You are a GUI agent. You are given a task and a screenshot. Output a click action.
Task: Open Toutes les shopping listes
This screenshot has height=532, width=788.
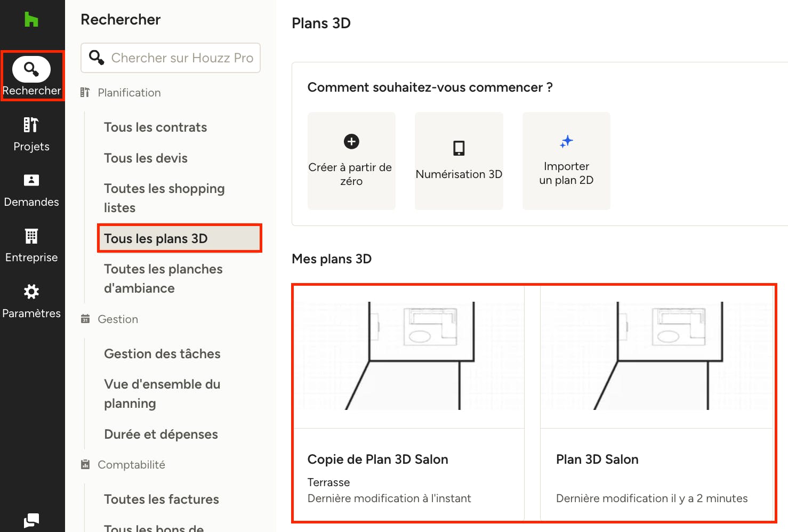point(164,198)
